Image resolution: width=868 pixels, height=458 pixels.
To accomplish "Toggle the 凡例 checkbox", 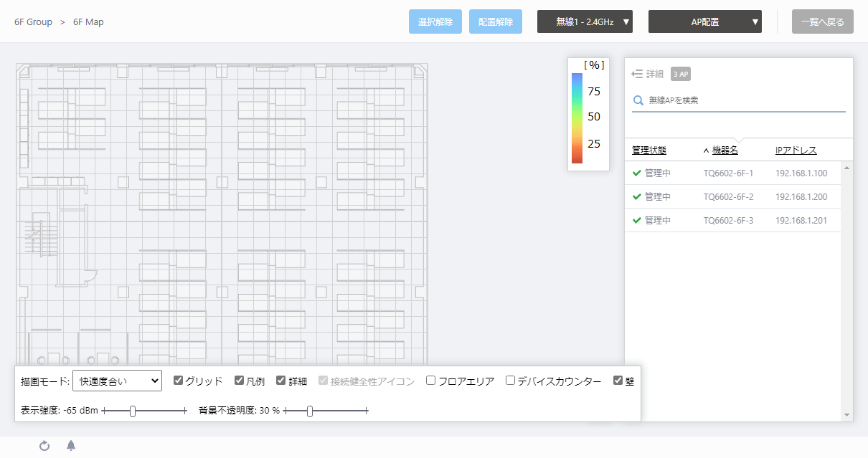I will pos(240,381).
